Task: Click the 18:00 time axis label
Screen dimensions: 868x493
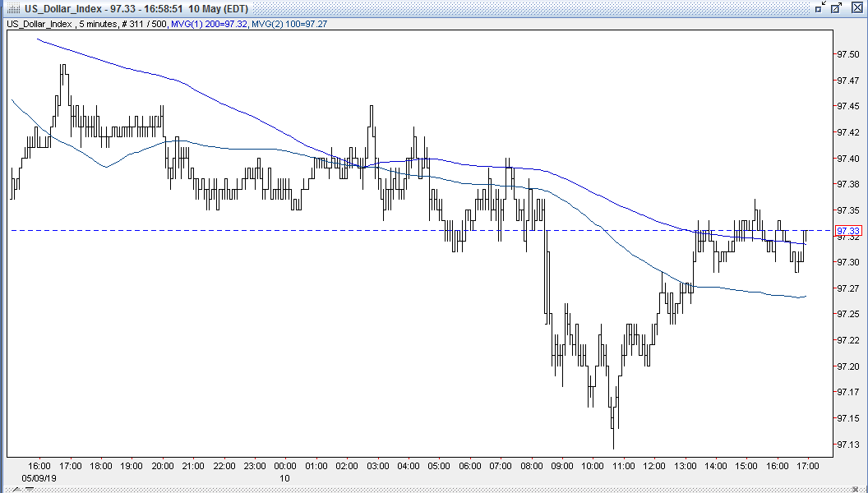Action: [101, 466]
